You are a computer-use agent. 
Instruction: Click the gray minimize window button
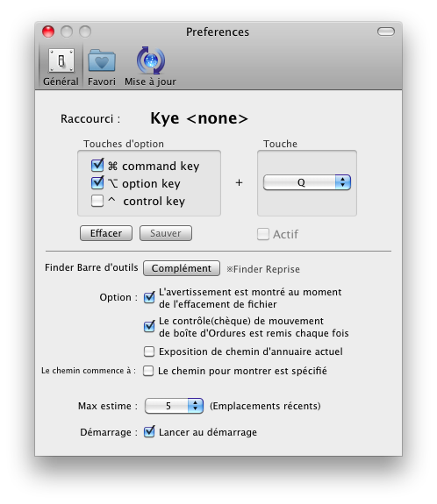click(67, 32)
